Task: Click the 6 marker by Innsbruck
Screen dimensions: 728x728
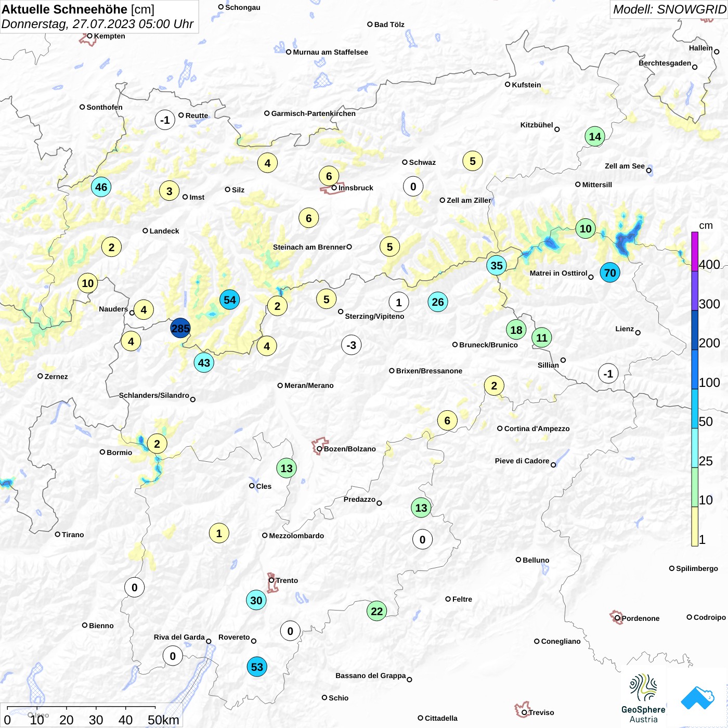Action: tap(329, 176)
